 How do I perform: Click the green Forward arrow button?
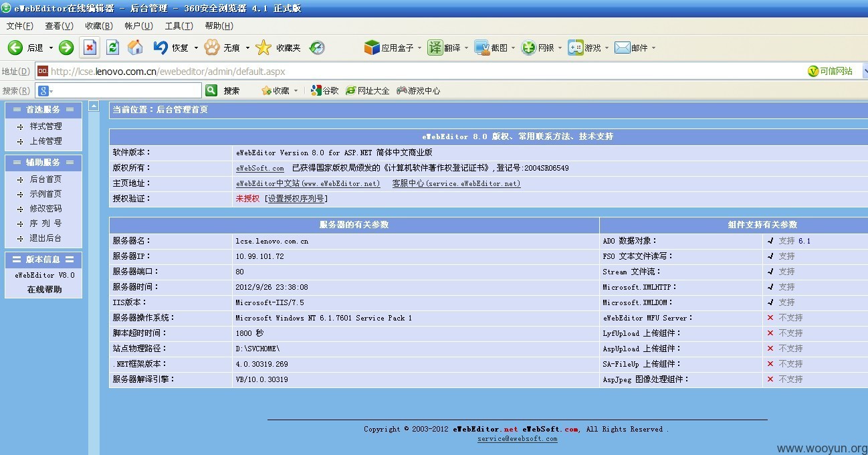click(x=66, y=48)
